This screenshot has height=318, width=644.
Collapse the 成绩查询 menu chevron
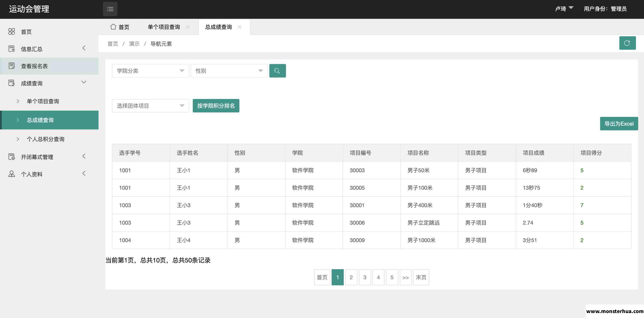click(x=84, y=82)
